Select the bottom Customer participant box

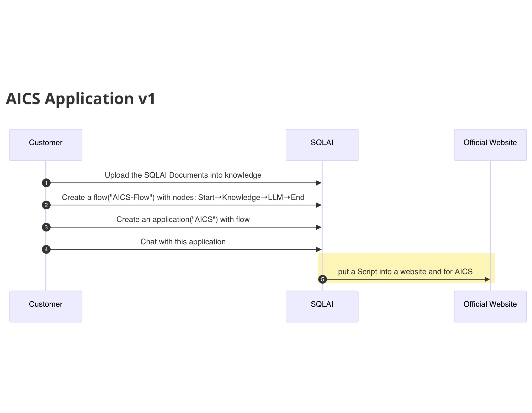(x=46, y=306)
